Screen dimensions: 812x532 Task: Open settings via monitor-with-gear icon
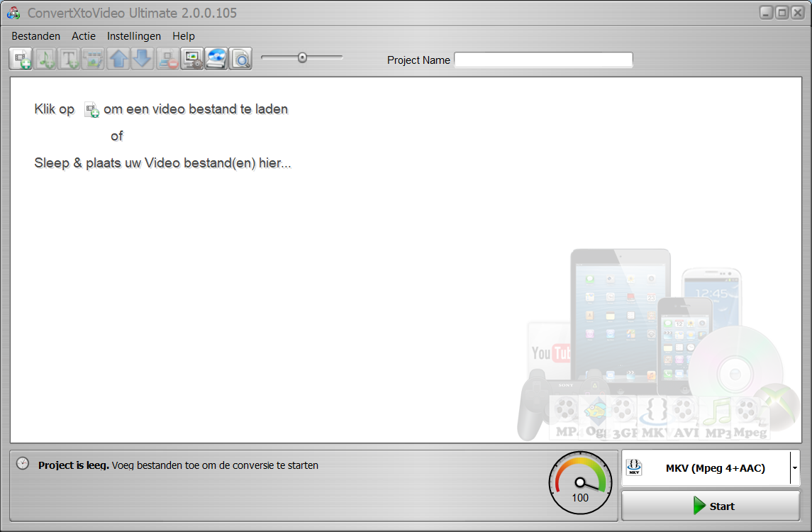(191, 59)
